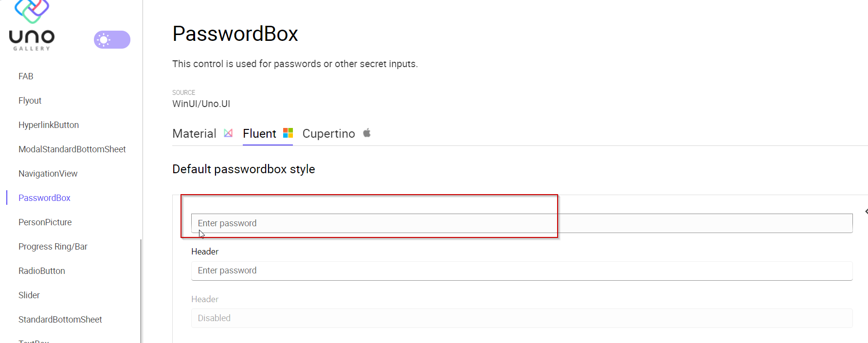
Task: Open the Progress Ring/Bar page
Action: point(53,246)
